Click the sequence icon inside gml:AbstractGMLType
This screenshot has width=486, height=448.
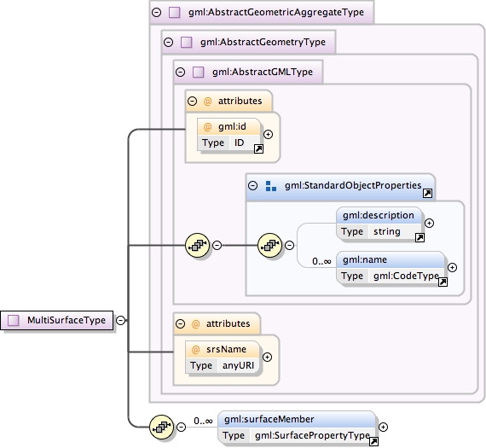tap(197, 245)
